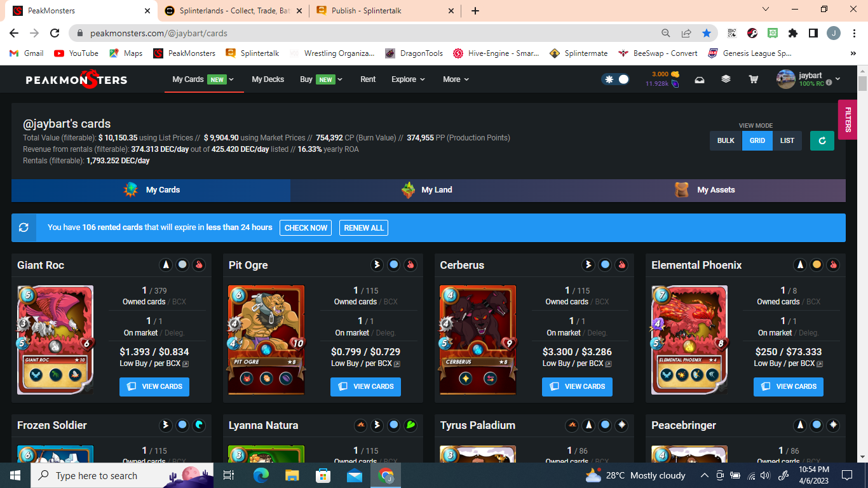
Task: Open Chrome extensions puzzle icon
Action: click(793, 33)
